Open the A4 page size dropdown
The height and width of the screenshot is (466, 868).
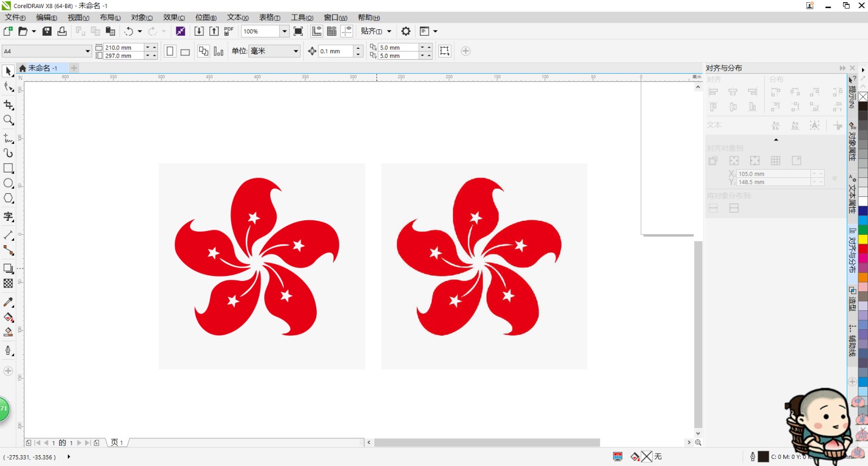click(87, 51)
